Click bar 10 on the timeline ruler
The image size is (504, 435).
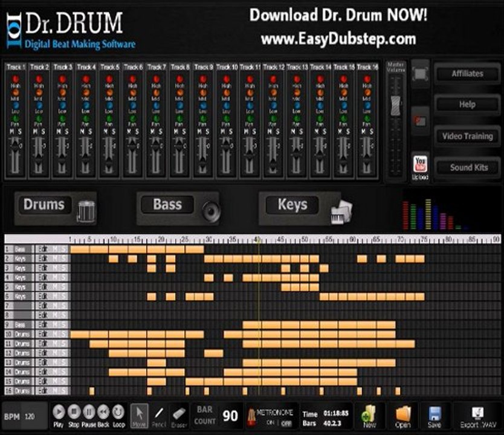pos(114,239)
